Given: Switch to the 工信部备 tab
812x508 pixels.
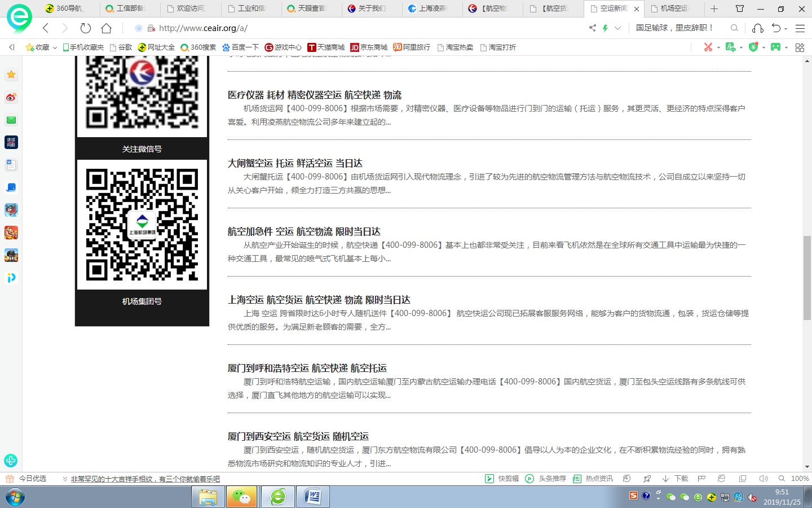Looking at the screenshot, I should 130,8.
